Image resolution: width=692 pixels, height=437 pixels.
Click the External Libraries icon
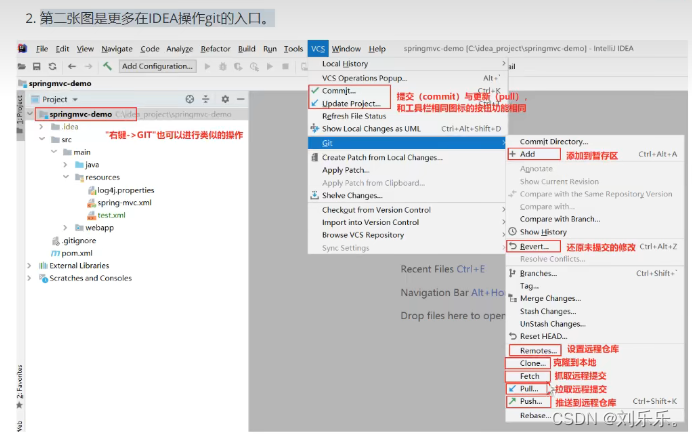tap(43, 265)
